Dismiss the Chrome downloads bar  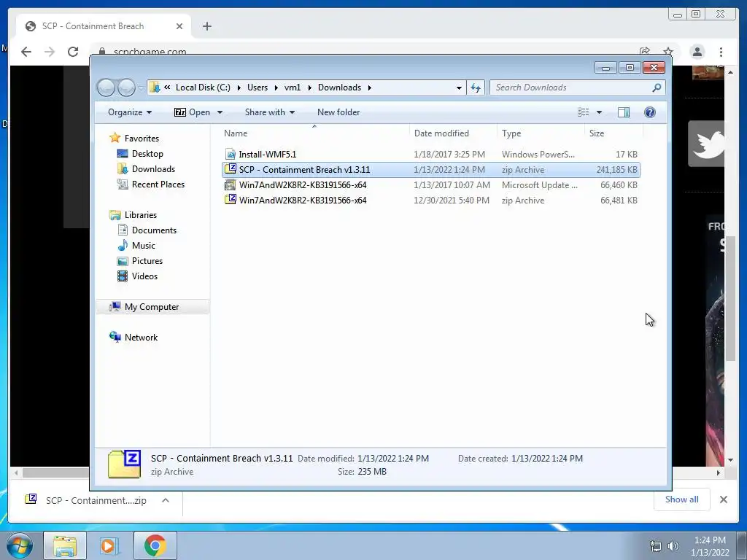[724, 499]
